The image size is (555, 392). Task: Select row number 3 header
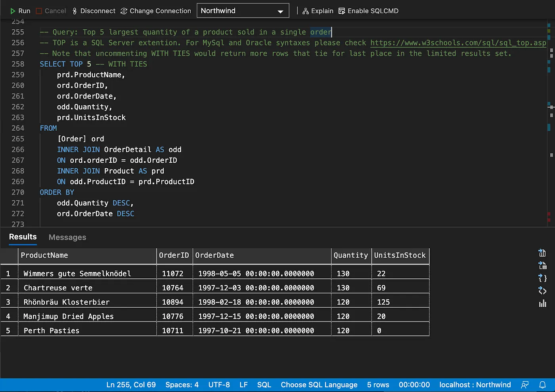9,302
